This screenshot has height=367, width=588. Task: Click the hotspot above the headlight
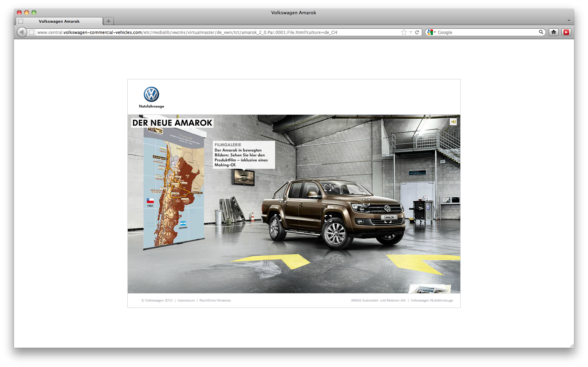[x=366, y=202]
